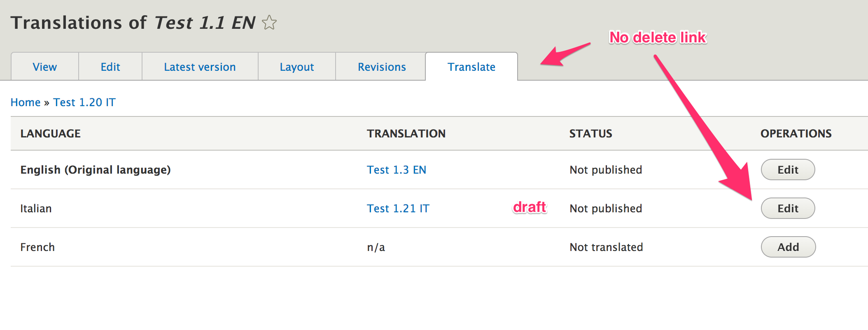Image resolution: width=868 pixels, height=330 pixels.
Task: Follow the Home breadcrumb link
Action: [x=26, y=102]
